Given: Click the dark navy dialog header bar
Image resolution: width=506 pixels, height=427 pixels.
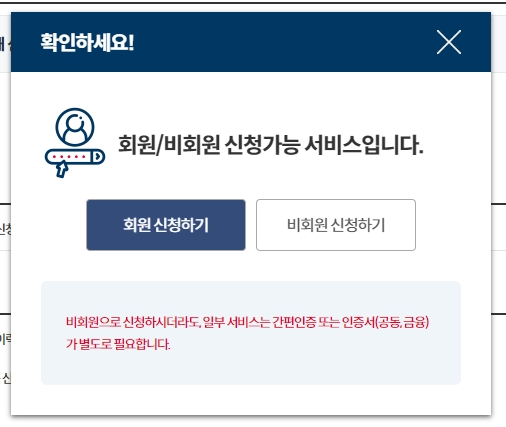Looking at the screenshot, I should (251, 42).
